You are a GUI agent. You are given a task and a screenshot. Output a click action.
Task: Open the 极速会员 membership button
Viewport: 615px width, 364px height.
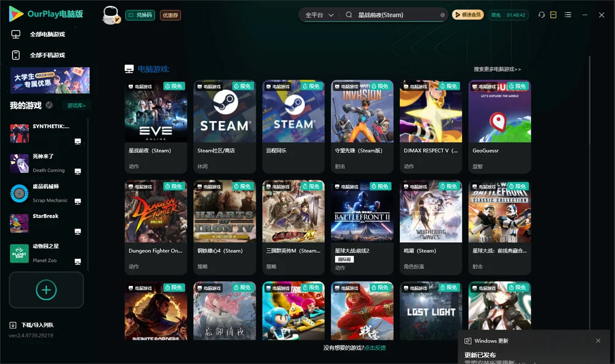(468, 15)
